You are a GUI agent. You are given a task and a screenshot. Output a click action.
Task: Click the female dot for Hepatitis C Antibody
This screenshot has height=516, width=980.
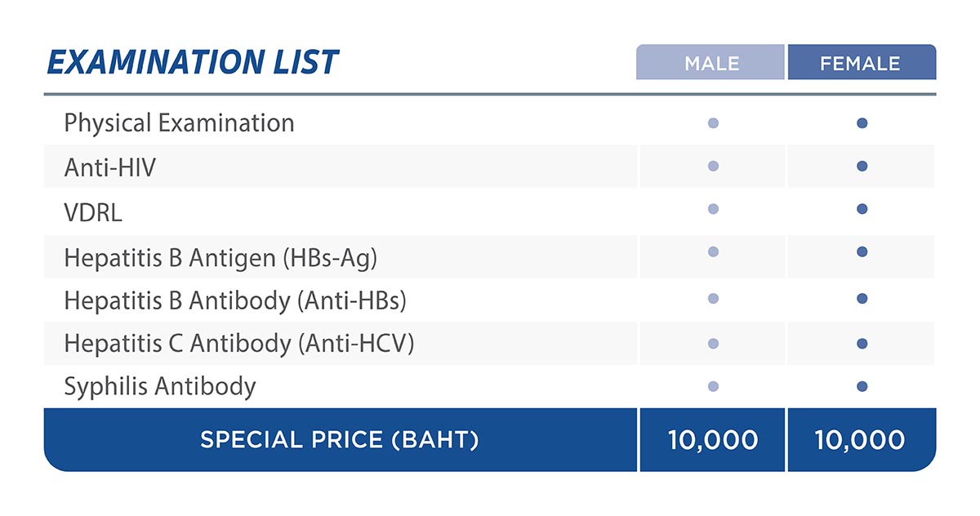pos(862,343)
